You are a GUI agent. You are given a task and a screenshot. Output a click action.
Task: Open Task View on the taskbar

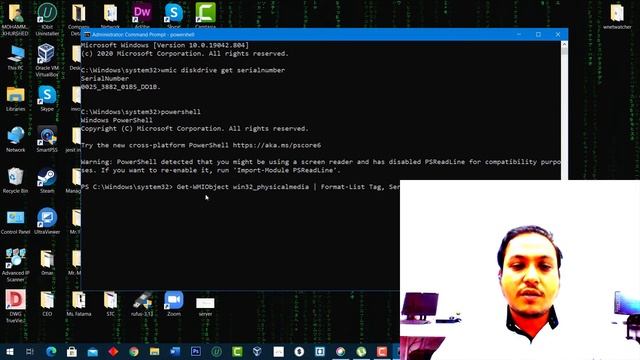tap(30, 351)
